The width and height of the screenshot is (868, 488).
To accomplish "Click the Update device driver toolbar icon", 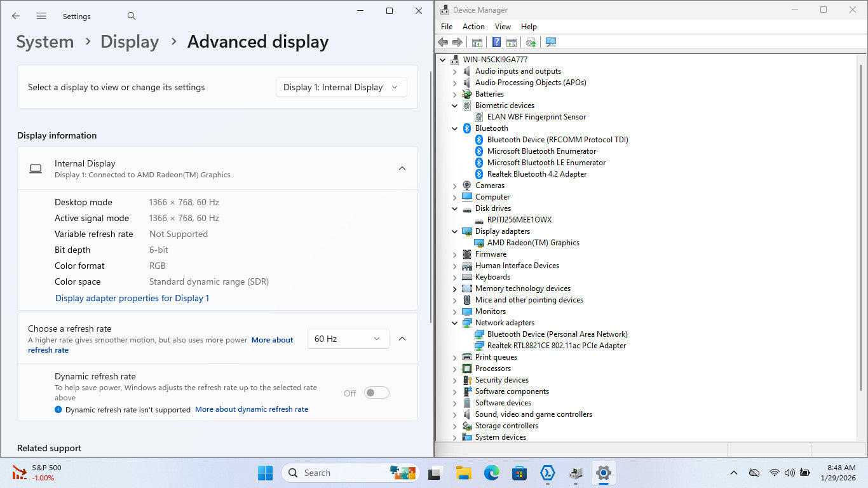I will 531,42.
